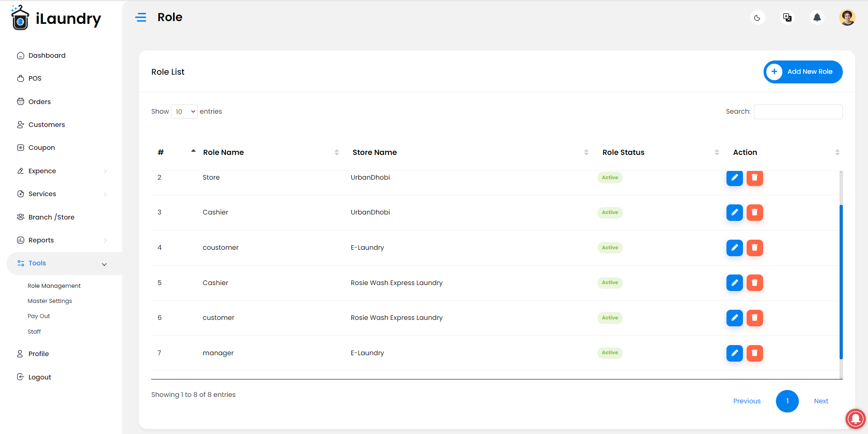Open Role Management submenu item
This screenshot has width=868, height=434.
tap(54, 286)
